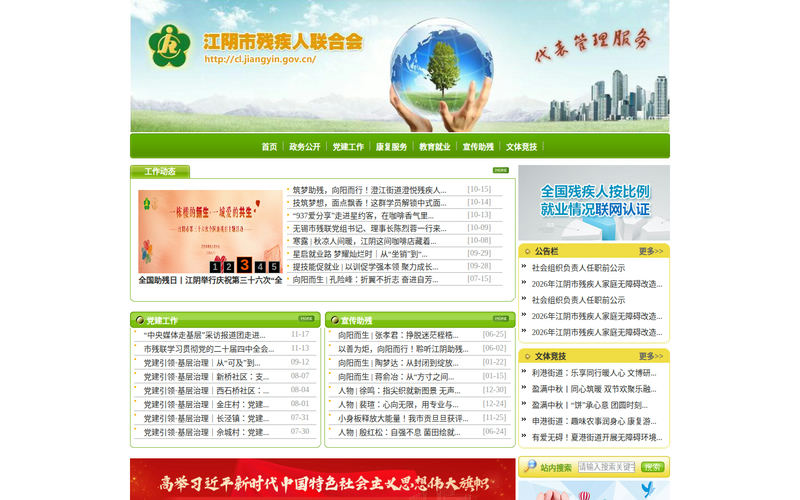Image resolution: width=800 pixels, height=500 pixels.
Task: Focus the 请输入搜索关键字 search field
Action: [607, 467]
